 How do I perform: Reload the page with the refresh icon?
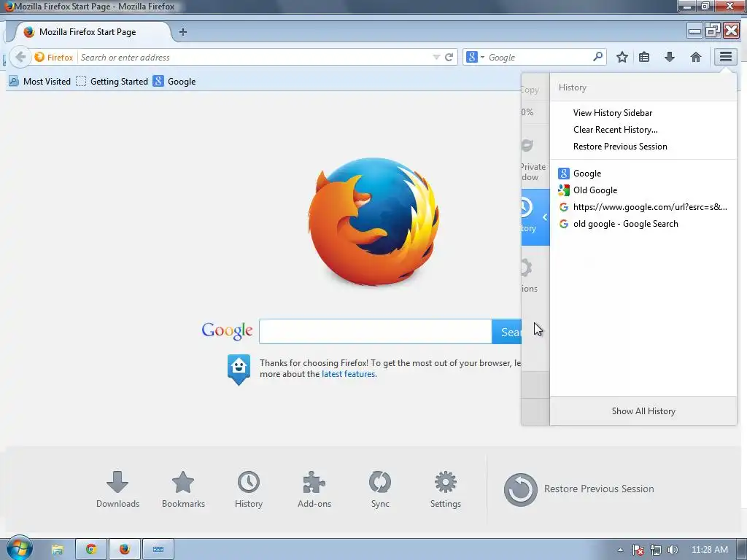click(449, 57)
